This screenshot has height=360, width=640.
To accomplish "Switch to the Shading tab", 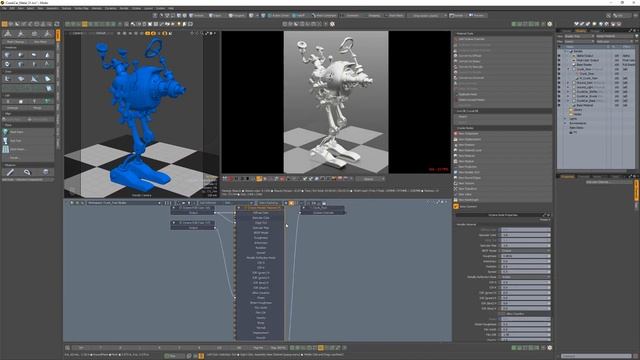I will coord(580,30).
